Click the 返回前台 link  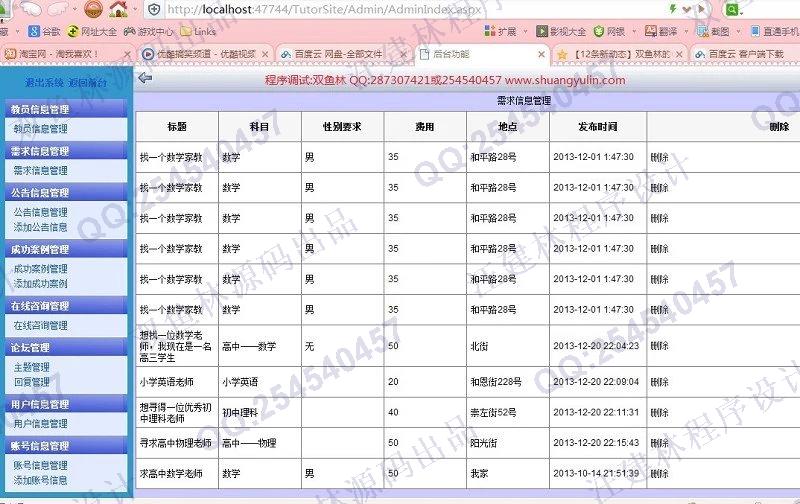pos(88,83)
